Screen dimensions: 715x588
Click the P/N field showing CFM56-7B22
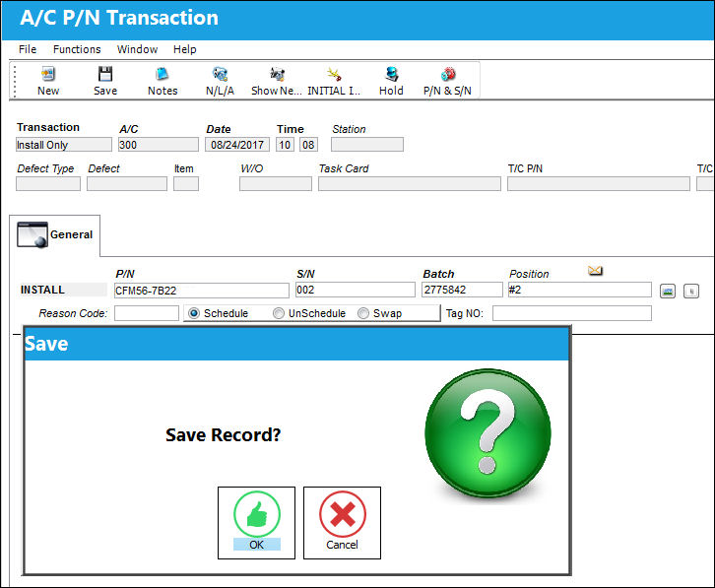click(x=202, y=291)
